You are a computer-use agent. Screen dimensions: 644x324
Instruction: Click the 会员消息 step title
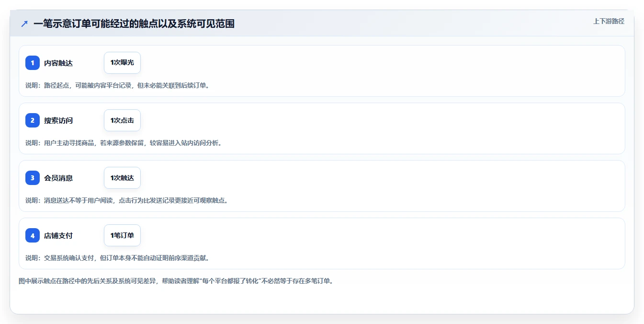click(x=58, y=178)
